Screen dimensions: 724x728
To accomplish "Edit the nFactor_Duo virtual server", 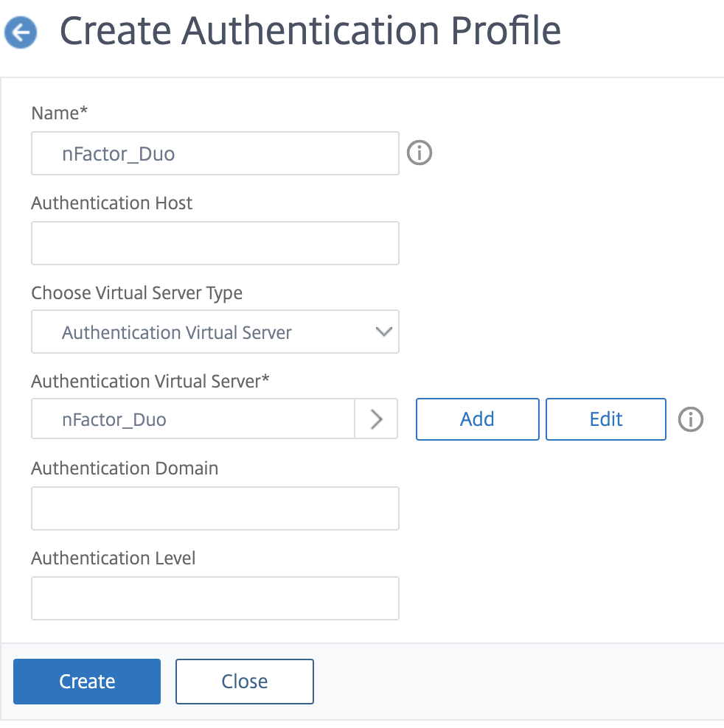I will pyautogui.click(x=605, y=419).
